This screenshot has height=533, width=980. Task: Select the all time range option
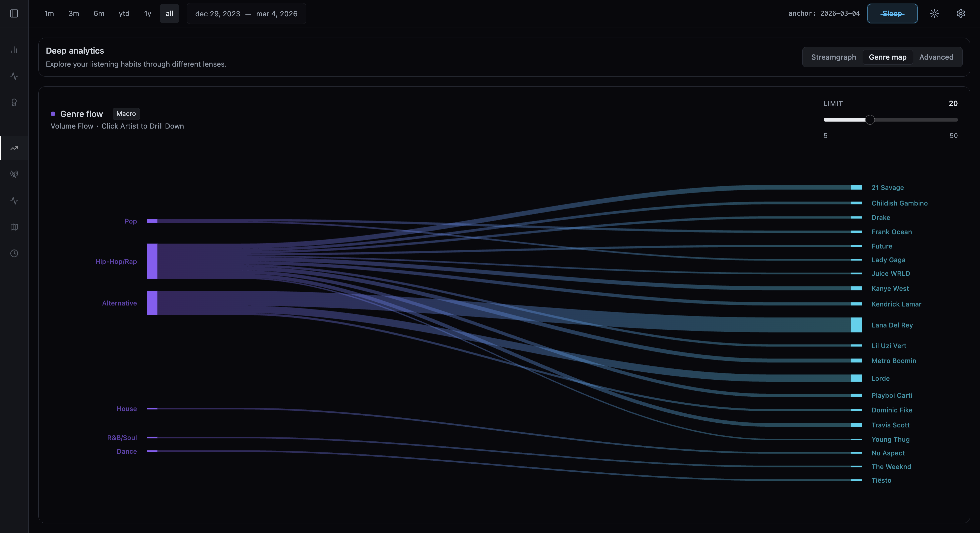(x=169, y=13)
